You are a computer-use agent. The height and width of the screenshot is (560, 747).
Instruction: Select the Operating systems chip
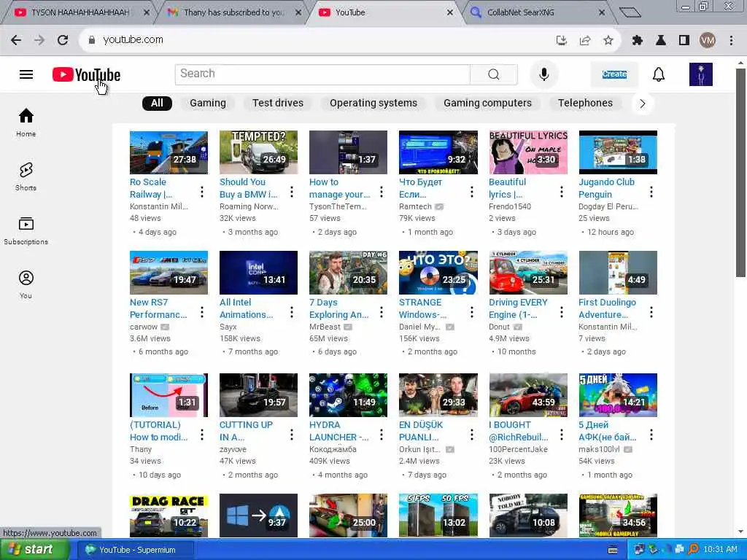pos(373,104)
